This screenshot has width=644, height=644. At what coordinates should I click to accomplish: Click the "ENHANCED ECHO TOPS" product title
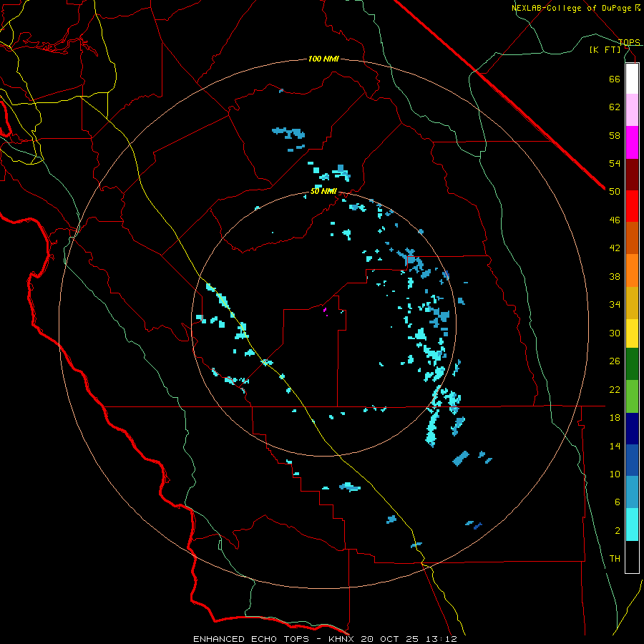click(x=251, y=639)
